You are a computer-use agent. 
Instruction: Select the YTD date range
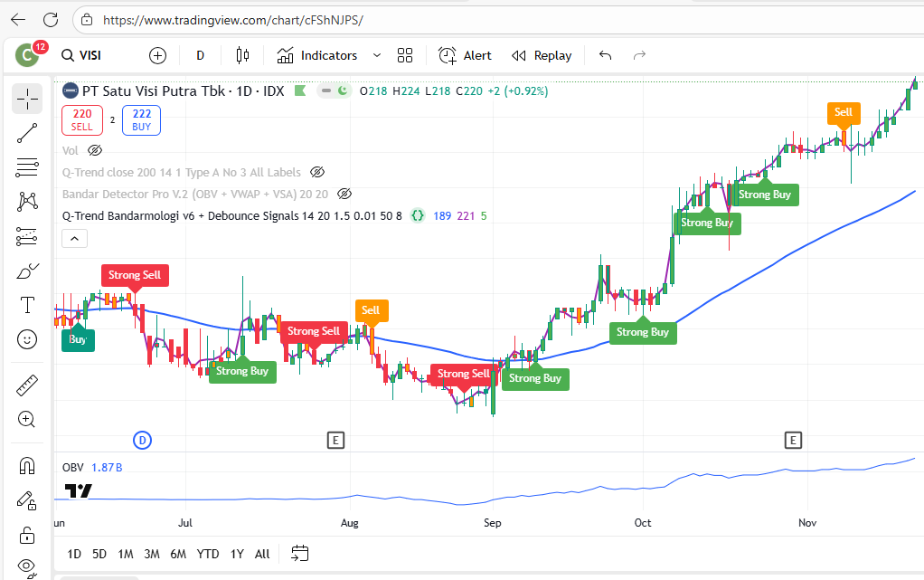point(208,554)
